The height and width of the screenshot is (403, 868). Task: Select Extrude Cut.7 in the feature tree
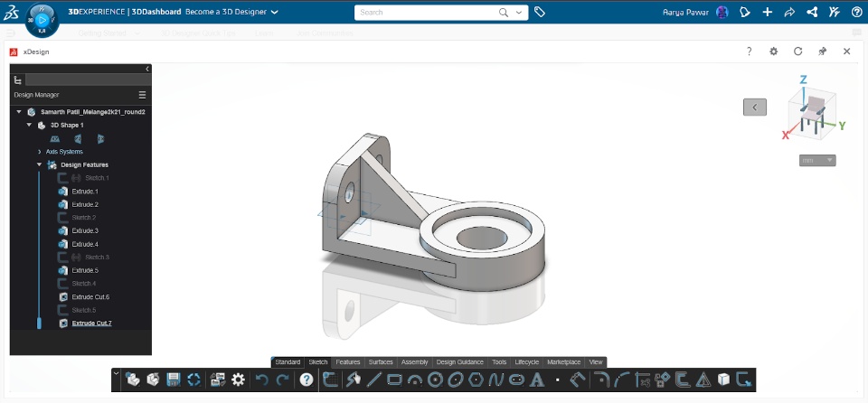pyautogui.click(x=91, y=323)
